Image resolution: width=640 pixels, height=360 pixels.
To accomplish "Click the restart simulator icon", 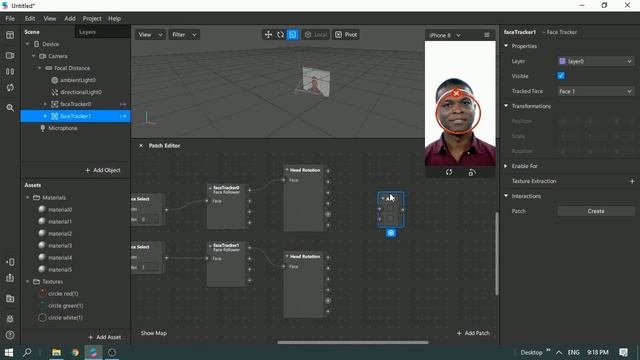I will pyautogui.click(x=449, y=172).
